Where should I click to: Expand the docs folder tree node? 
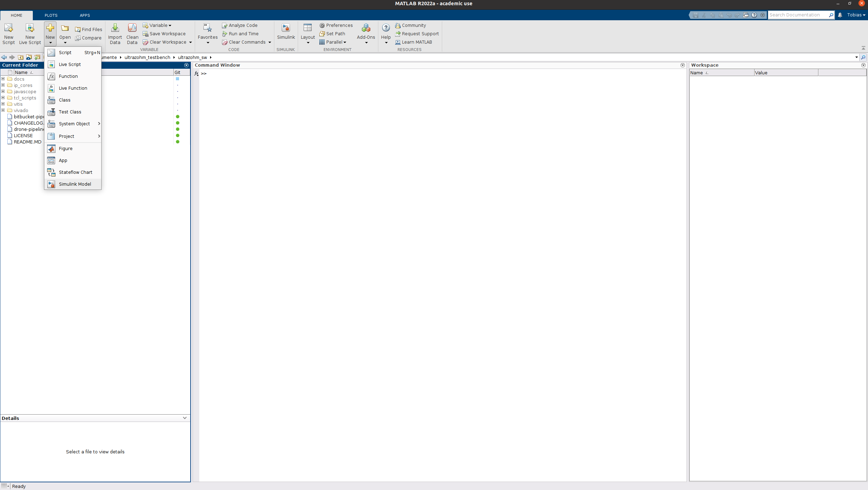point(3,79)
